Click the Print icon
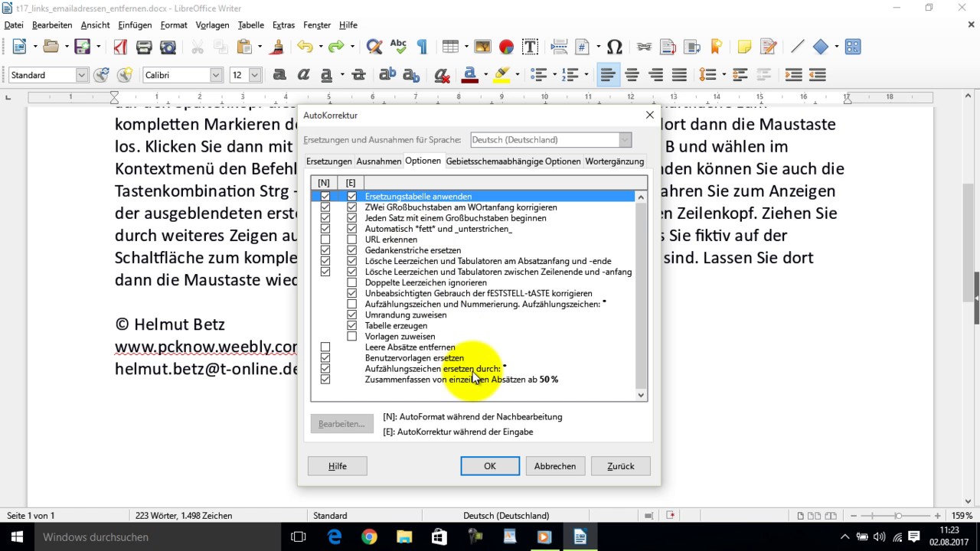Screen dimensions: 980x551 (144, 47)
